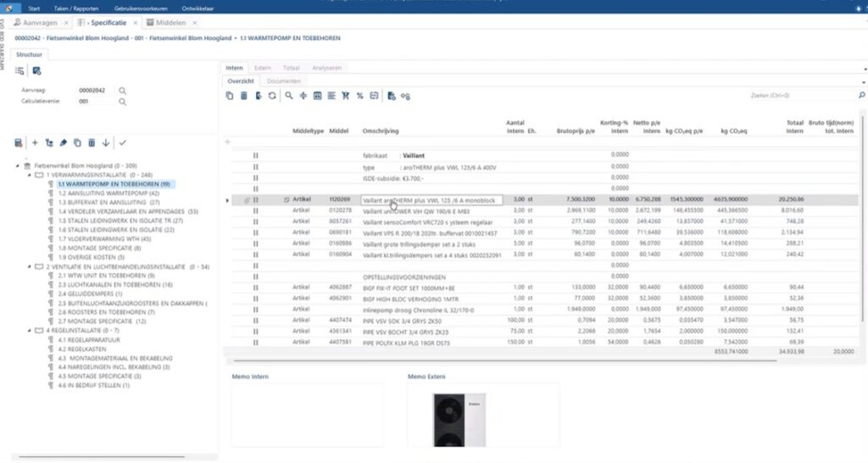This screenshot has width=868, height=463.
Task: Collapse the Fietsenwinkel Blom Hoogland root node
Action: pos(17,165)
